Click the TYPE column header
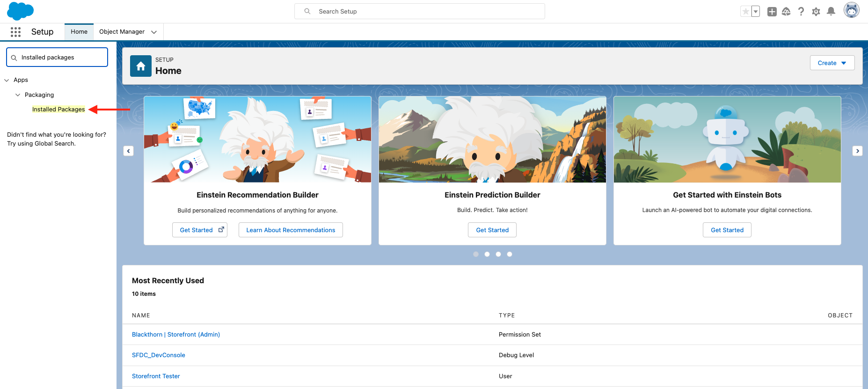 pos(507,316)
